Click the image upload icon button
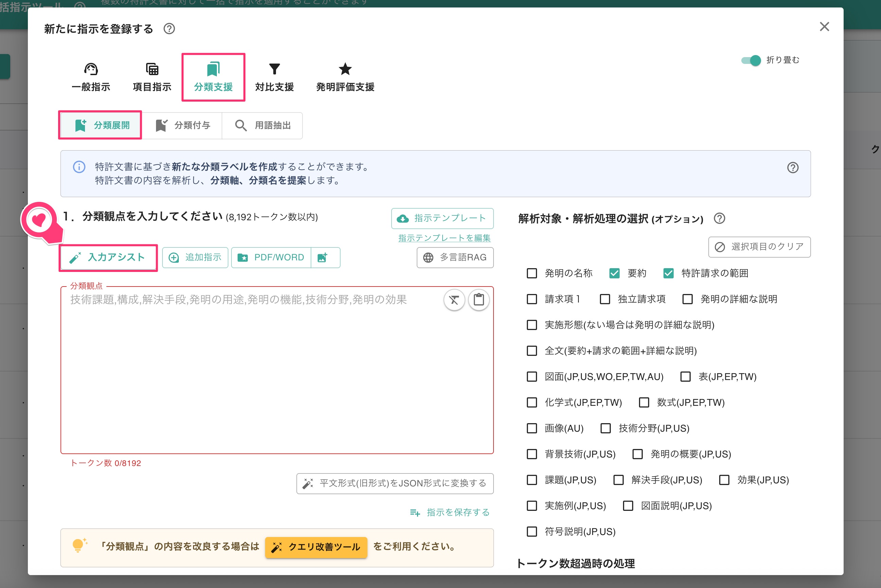 click(325, 257)
